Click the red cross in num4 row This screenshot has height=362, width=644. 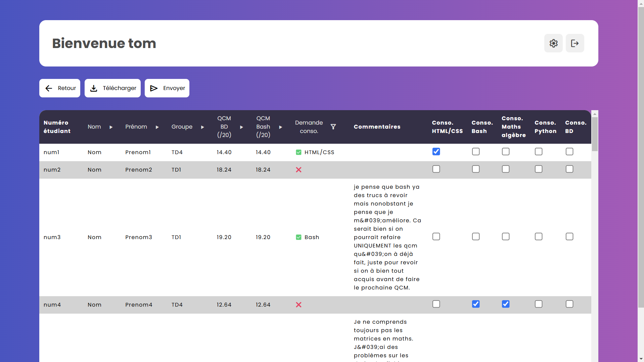pyautogui.click(x=298, y=305)
